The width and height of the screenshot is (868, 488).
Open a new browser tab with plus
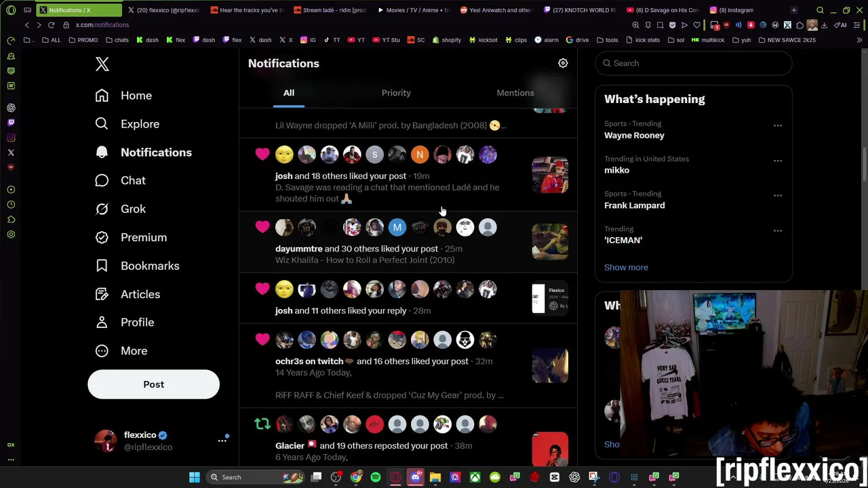point(794,10)
